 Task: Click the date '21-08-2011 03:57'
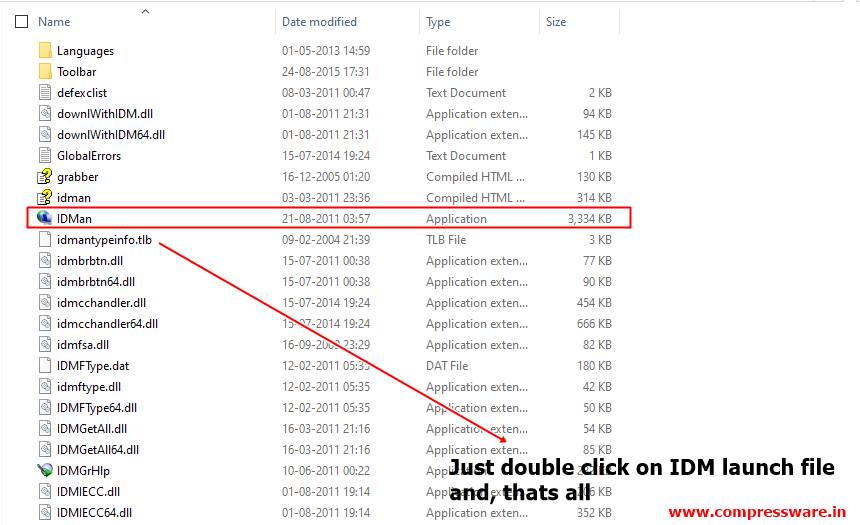(x=326, y=218)
